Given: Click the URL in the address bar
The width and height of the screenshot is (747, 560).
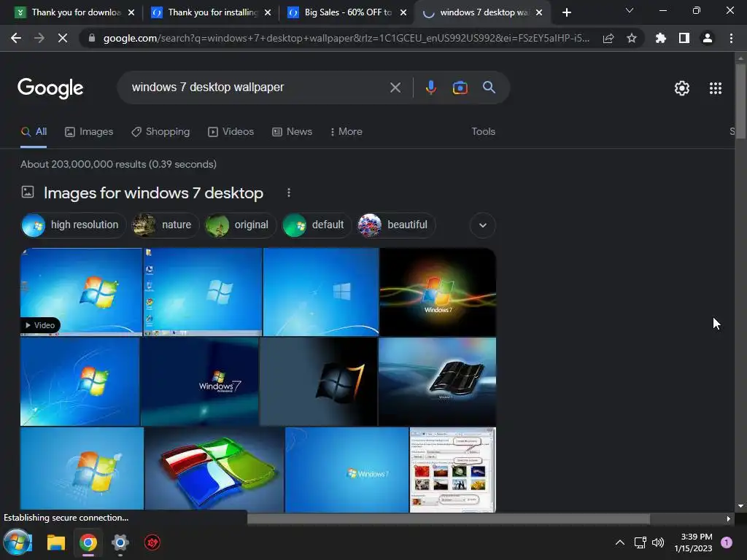Looking at the screenshot, I should pos(347,38).
